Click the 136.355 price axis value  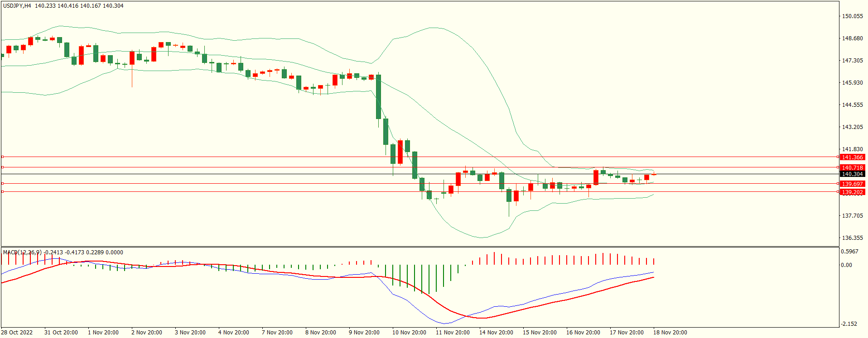point(852,238)
